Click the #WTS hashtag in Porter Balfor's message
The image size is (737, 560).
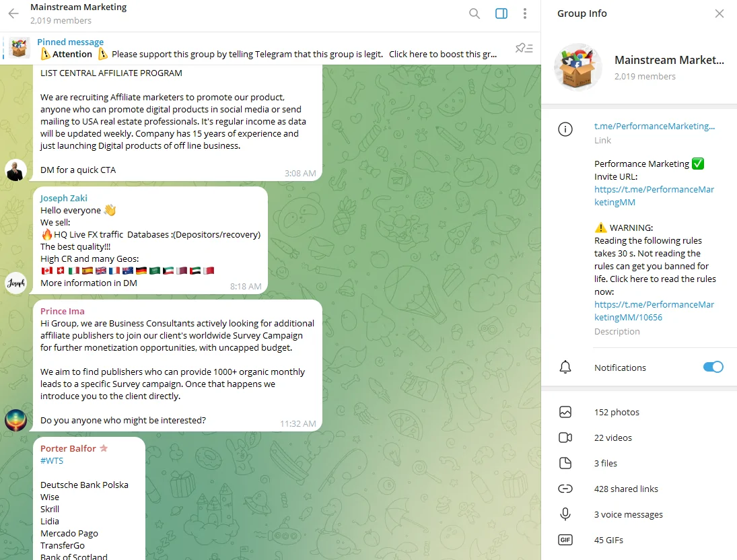(x=52, y=461)
